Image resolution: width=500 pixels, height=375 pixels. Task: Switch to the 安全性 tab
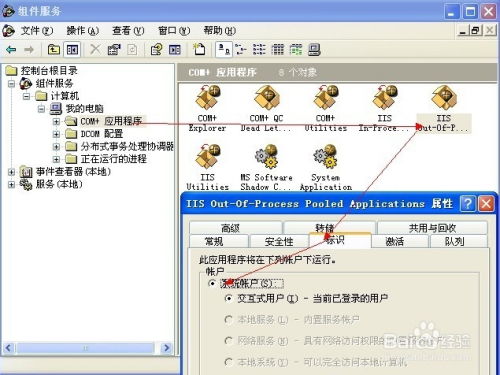point(279,241)
